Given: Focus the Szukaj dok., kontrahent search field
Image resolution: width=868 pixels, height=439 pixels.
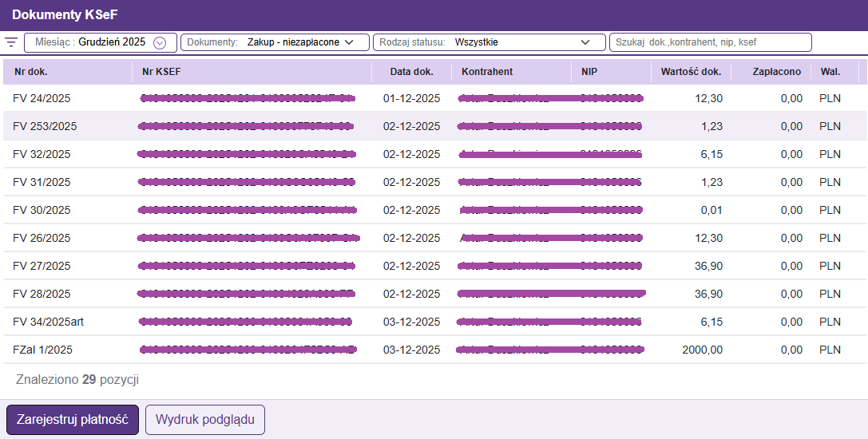Looking at the screenshot, I should click(710, 42).
